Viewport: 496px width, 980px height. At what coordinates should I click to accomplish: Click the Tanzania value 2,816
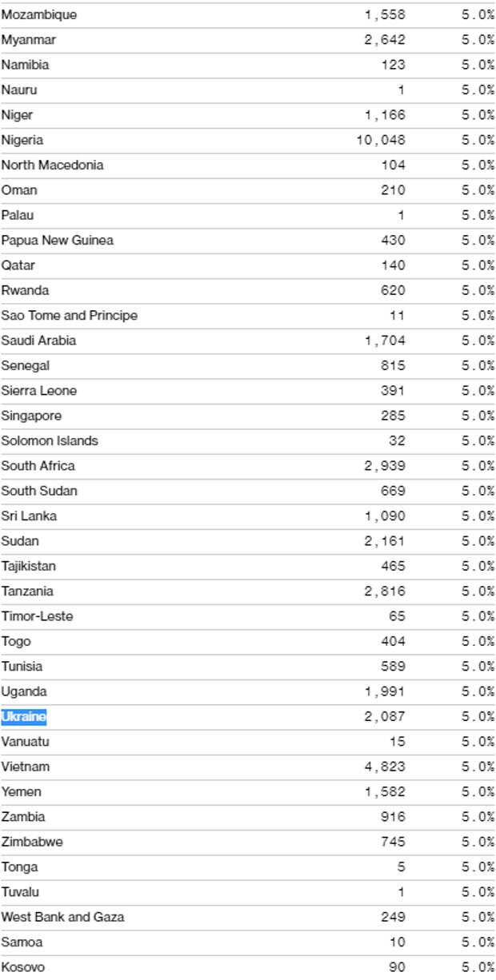(x=385, y=591)
